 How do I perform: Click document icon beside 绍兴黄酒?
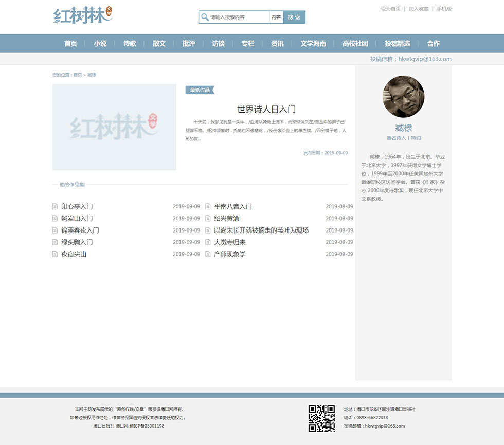pyautogui.click(x=208, y=218)
